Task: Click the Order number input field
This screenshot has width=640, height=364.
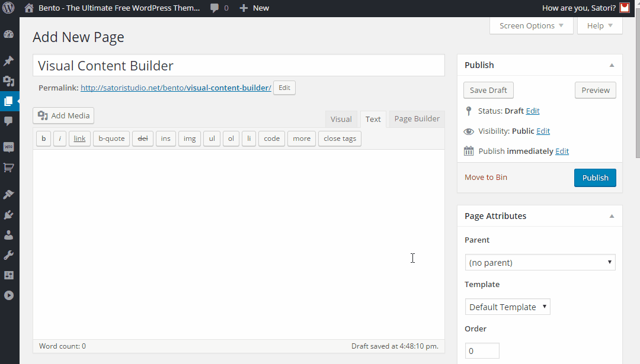Action: pyautogui.click(x=482, y=351)
